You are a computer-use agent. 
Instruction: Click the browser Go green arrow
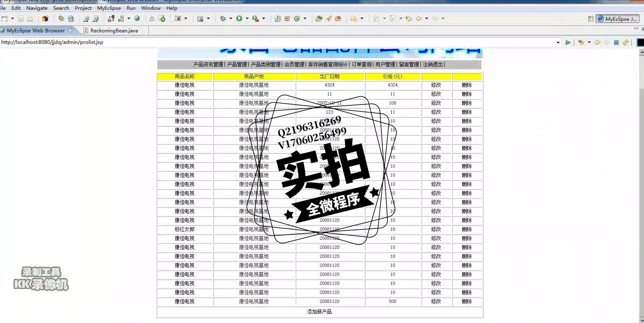tap(568, 42)
